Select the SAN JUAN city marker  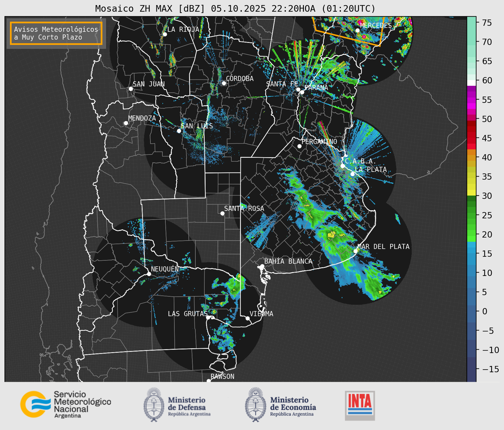pyautogui.click(x=131, y=89)
